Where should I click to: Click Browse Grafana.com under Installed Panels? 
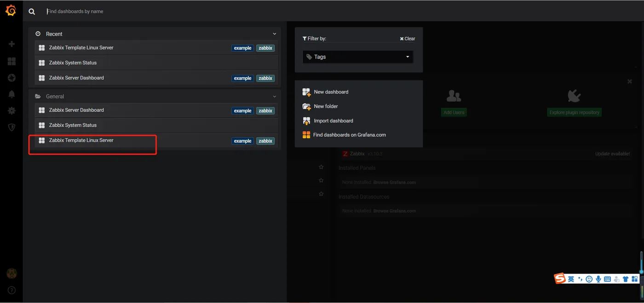click(394, 182)
